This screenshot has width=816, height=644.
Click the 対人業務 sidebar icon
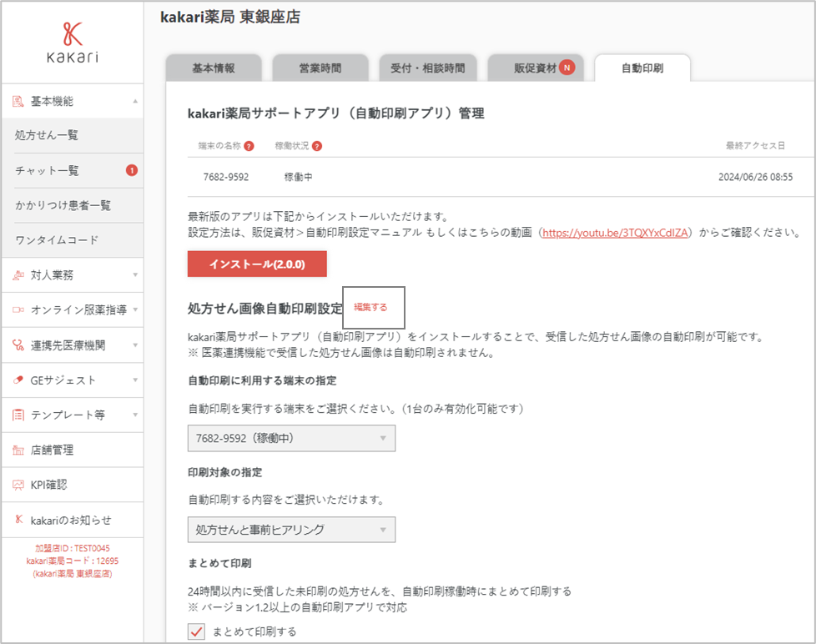point(18,274)
